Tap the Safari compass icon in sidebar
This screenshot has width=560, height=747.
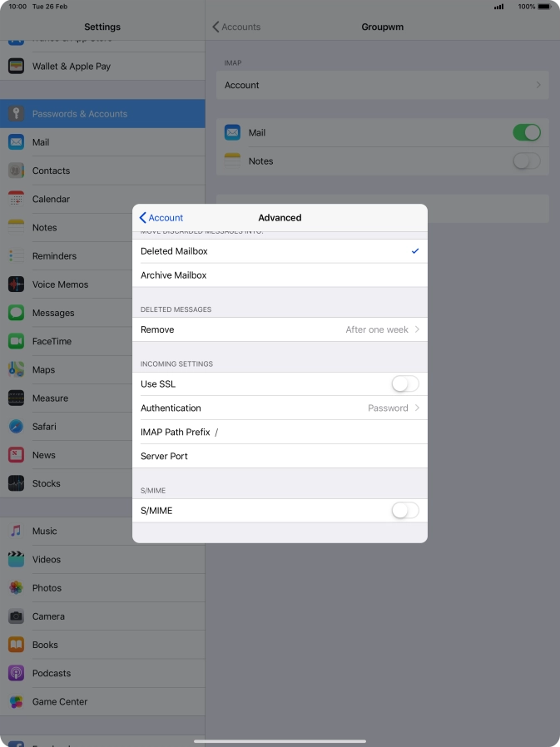pos(16,427)
